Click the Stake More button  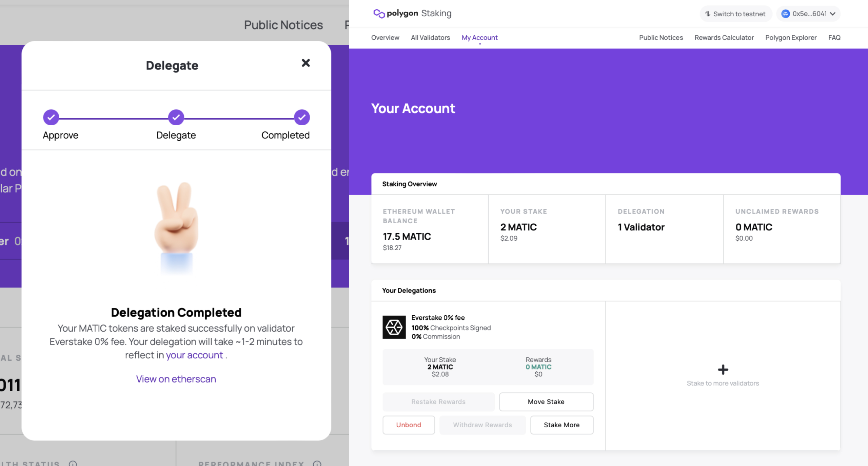[561, 425]
